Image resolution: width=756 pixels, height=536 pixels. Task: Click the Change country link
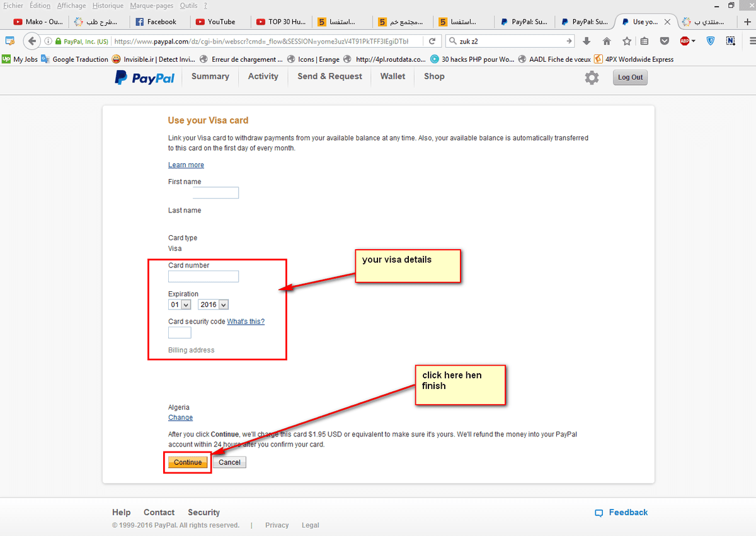[x=180, y=417]
